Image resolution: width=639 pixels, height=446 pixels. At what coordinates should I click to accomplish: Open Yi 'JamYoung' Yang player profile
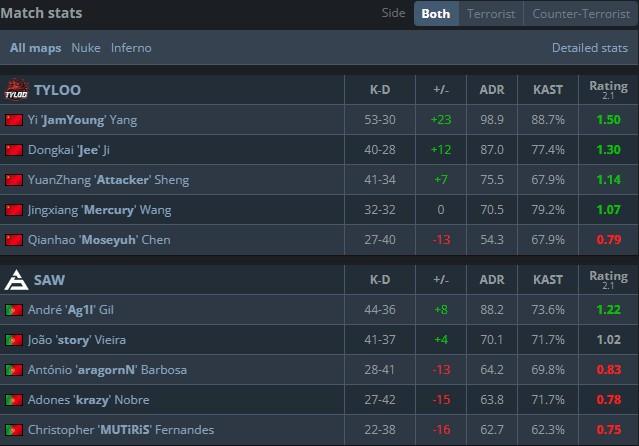pyautogui.click(x=83, y=120)
